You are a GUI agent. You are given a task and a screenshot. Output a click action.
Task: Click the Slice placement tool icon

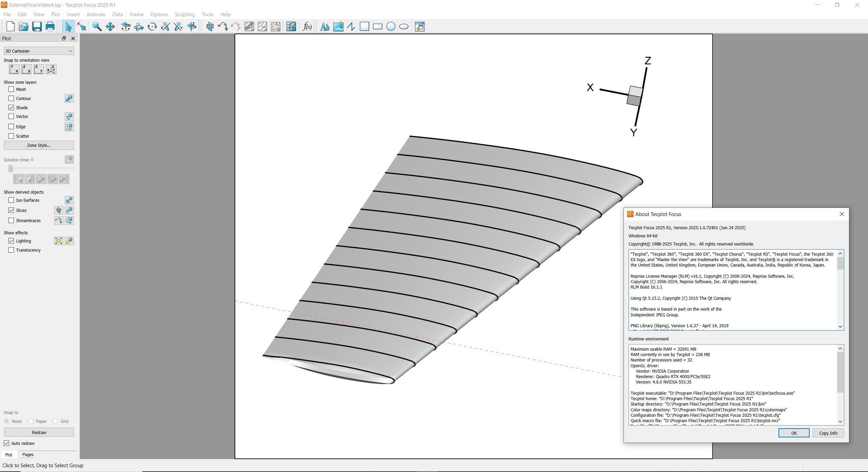(x=210, y=26)
